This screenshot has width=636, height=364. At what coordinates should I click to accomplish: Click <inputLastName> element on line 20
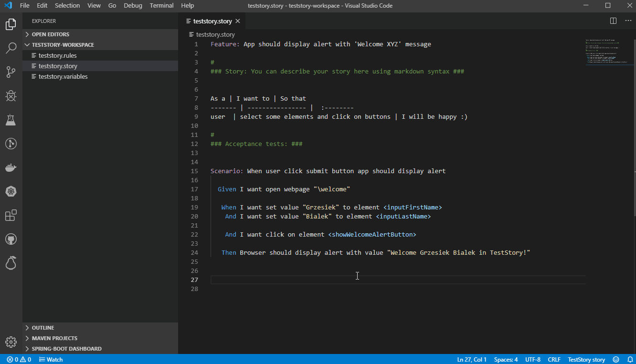pyautogui.click(x=403, y=216)
